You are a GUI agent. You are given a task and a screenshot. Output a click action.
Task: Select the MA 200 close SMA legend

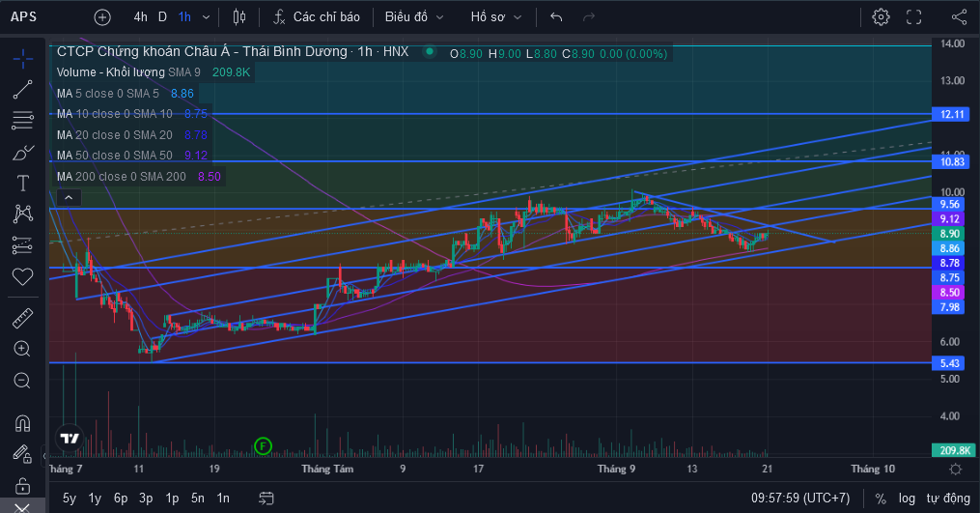[x=138, y=177]
